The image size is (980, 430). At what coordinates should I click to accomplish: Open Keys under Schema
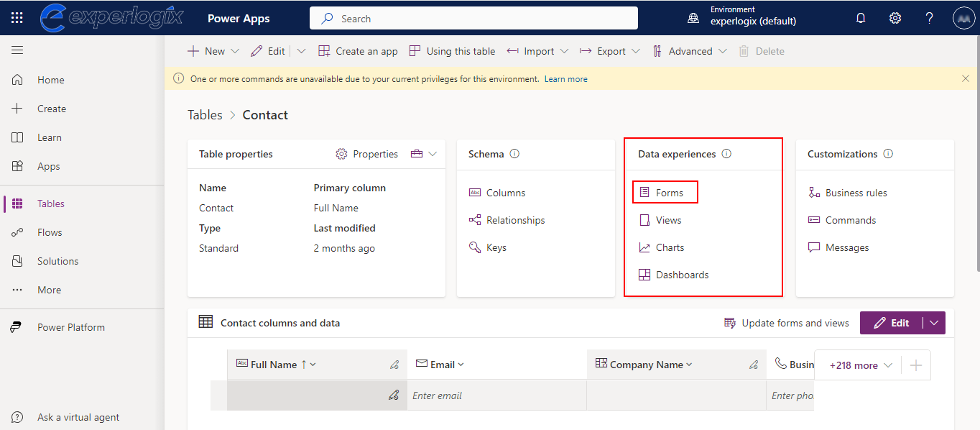(488, 247)
